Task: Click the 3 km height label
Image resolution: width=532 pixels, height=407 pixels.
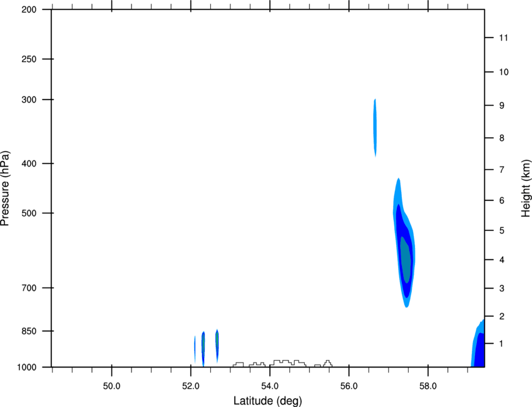Action: coord(502,289)
